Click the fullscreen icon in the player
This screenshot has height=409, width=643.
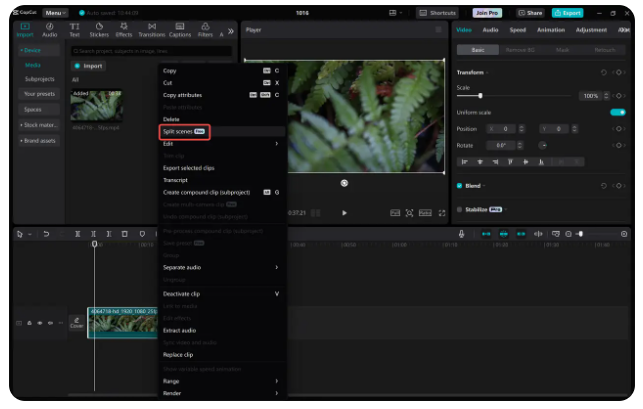pyautogui.click(x=441, y=213)
